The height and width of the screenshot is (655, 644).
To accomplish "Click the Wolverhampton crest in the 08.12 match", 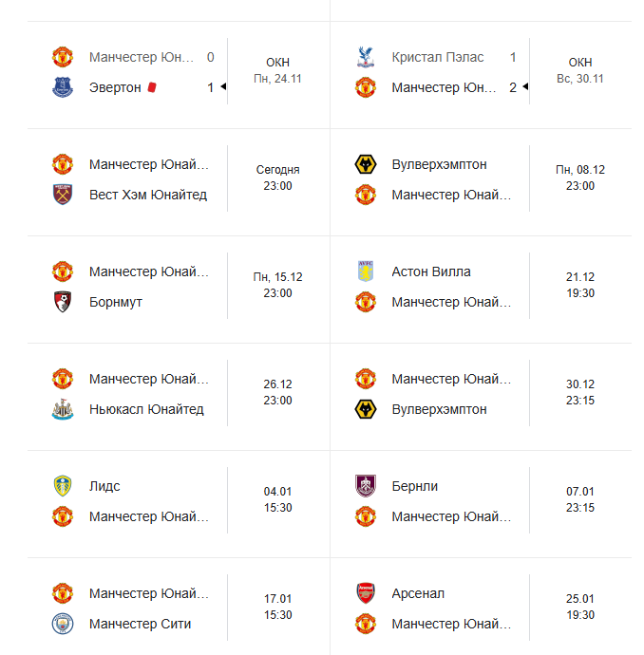I will (x=365, y=164).
